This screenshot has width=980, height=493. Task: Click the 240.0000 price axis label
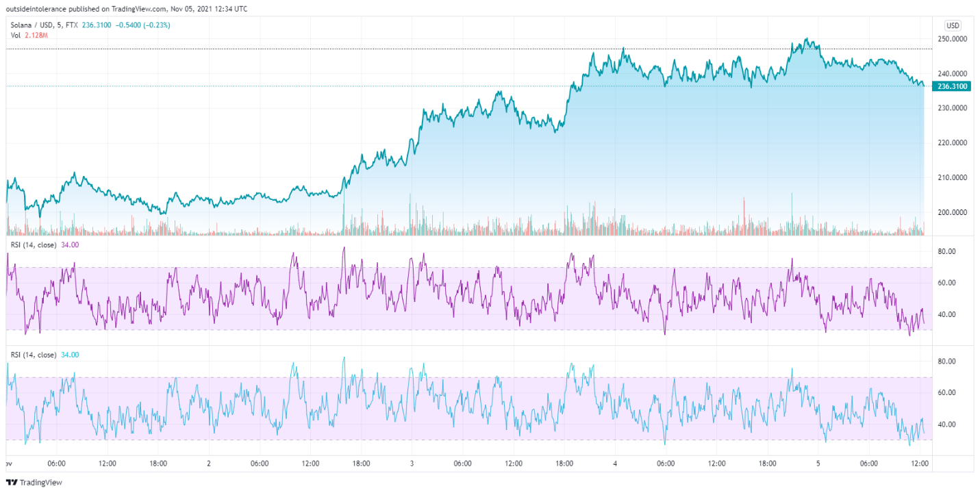[x=953, y=73]
